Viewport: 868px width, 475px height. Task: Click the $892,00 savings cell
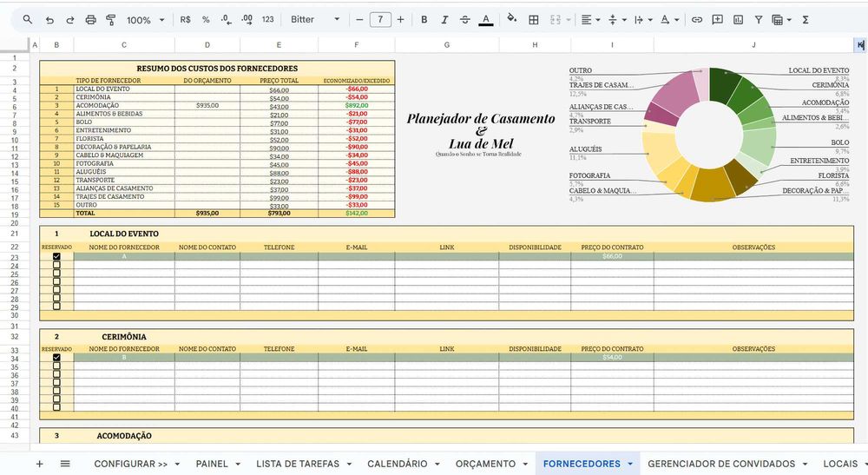tap(357, 105)
